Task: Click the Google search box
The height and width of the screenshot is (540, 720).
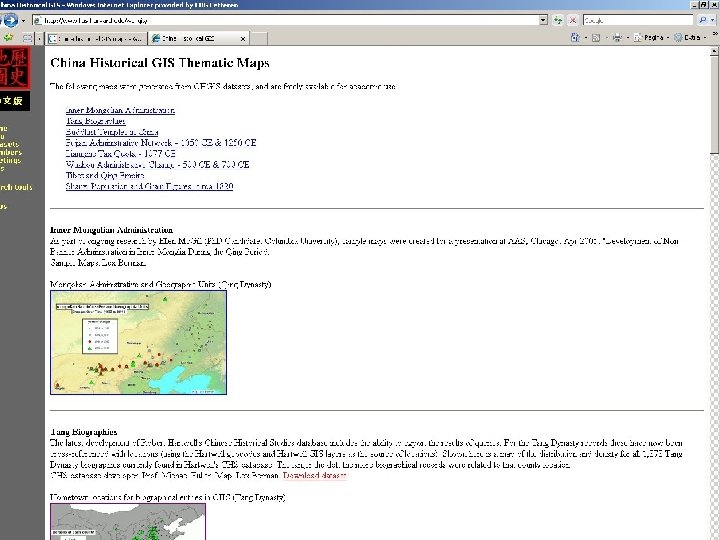Action: click(638, 20)
